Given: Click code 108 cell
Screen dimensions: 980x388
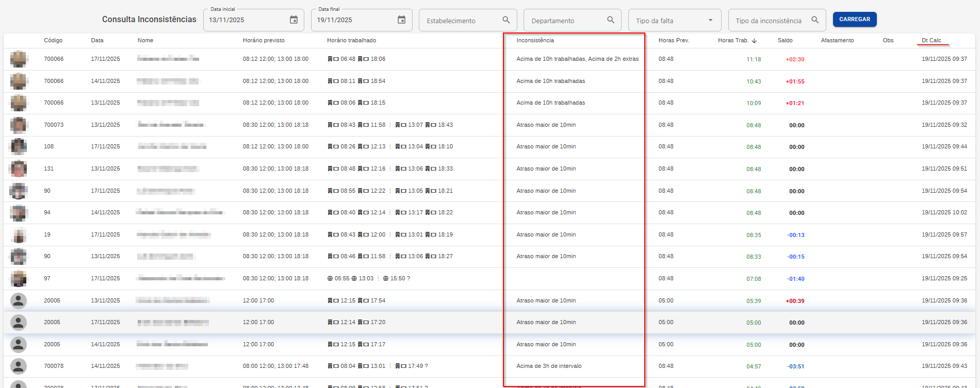Looking at the screenshot, I should (x=48, y=146).
